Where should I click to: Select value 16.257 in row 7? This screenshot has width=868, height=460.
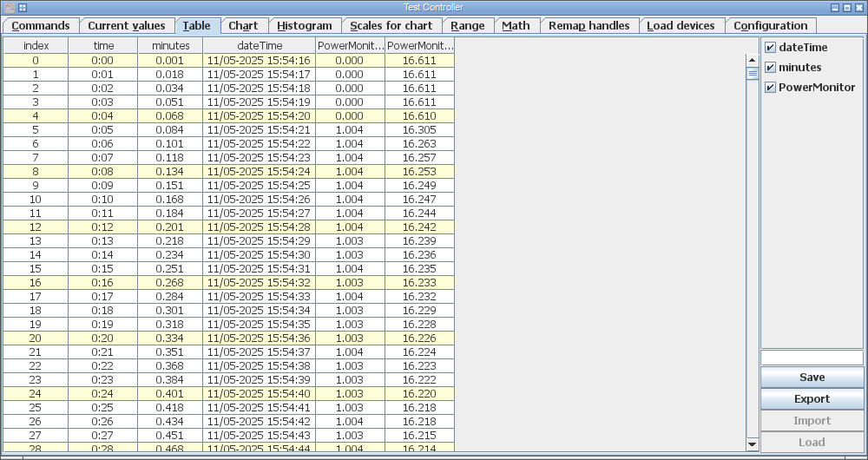pos(419,158)
